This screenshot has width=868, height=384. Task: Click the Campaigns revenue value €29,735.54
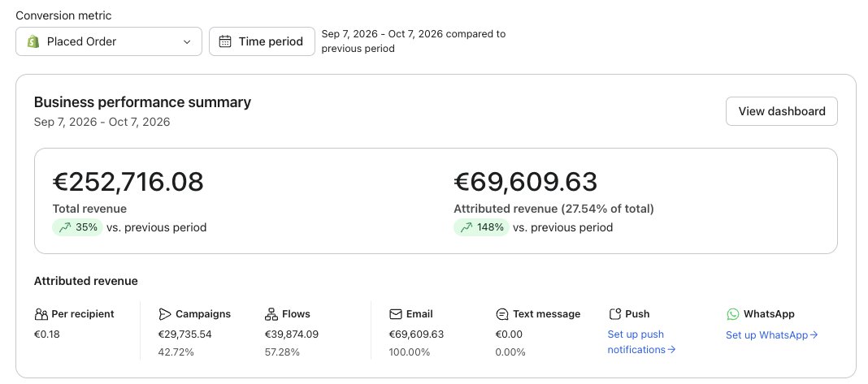(x=184, y=334)
